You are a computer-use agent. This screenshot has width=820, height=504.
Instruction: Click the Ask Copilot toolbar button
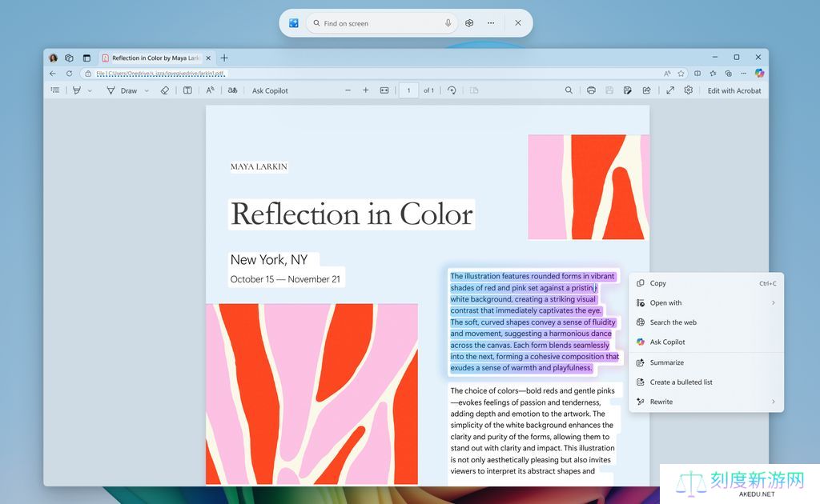(x=270, y=90)
